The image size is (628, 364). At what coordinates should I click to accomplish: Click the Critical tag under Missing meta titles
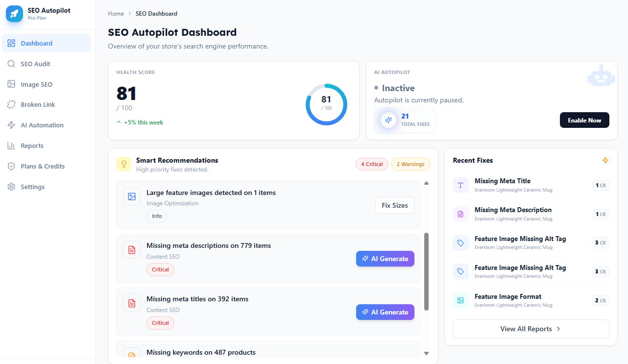click(x=160, y=323)
